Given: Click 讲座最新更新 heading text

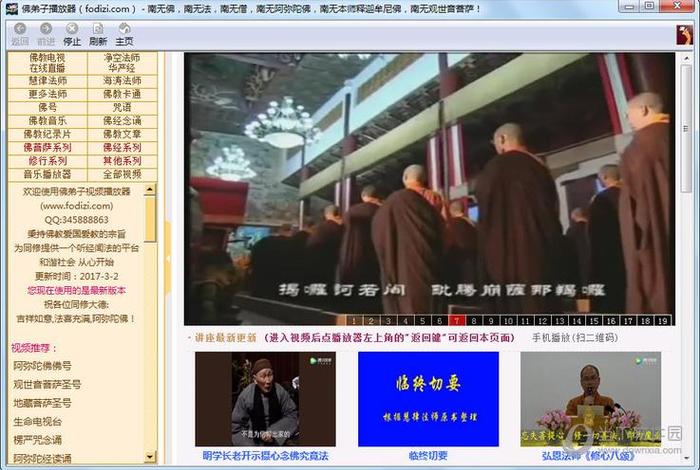Looking at the screenshot, I should coord(225,338).
